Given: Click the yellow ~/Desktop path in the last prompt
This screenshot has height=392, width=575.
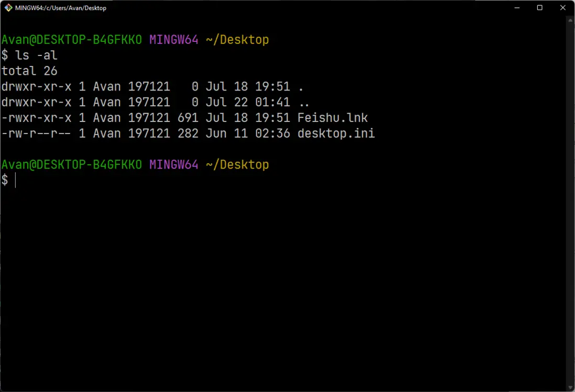Looking at the screenshot, I should [x=237, y=165].
